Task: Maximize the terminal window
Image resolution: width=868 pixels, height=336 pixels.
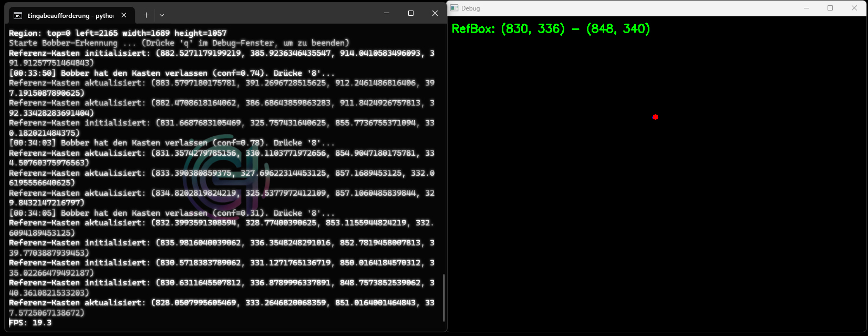Action: [x=411, y=13]
